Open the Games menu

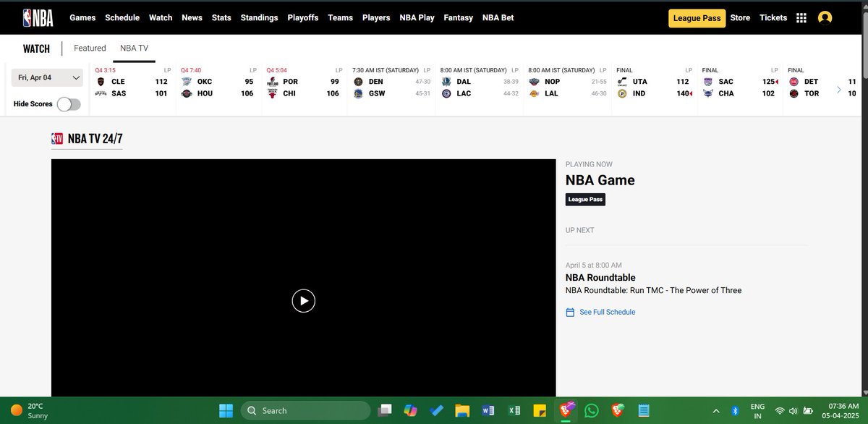[82, 17]
